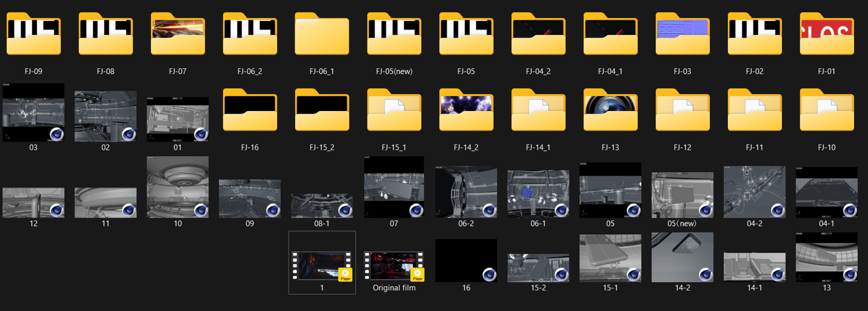Select Cinema 4D file 15-1 thumbnail
Image resolution: width=868 pixels, height=311 pixels.
pos(610,258)
